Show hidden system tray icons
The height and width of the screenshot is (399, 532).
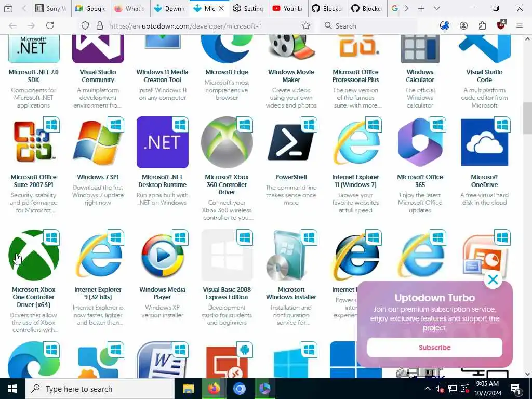click(x=428, y=389)
